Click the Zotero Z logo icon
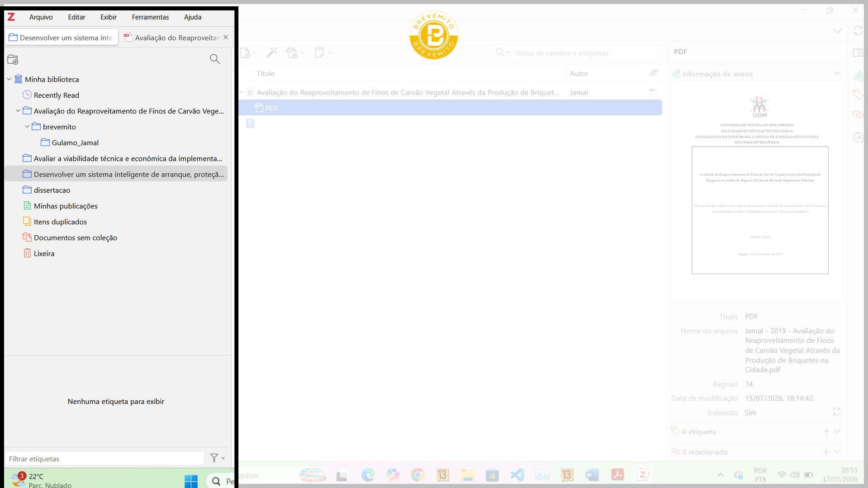 point(11,17)
